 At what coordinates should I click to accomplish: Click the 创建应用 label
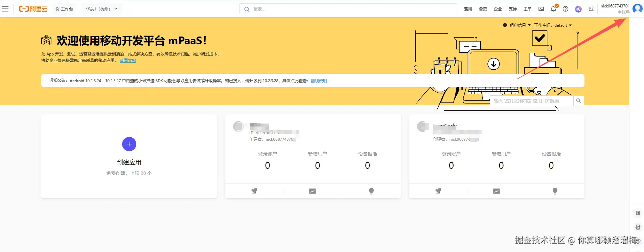[x=129, y=162]
